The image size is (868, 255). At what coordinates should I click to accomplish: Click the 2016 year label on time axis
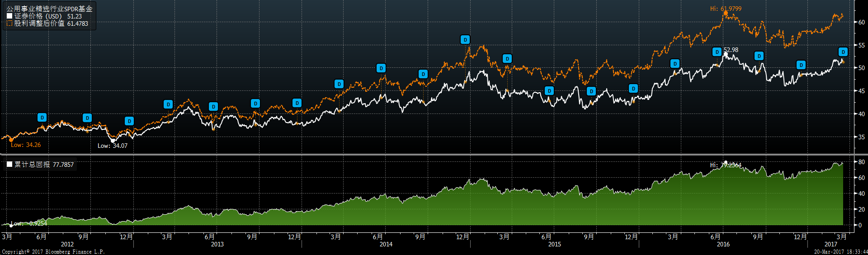click(723, 244)
